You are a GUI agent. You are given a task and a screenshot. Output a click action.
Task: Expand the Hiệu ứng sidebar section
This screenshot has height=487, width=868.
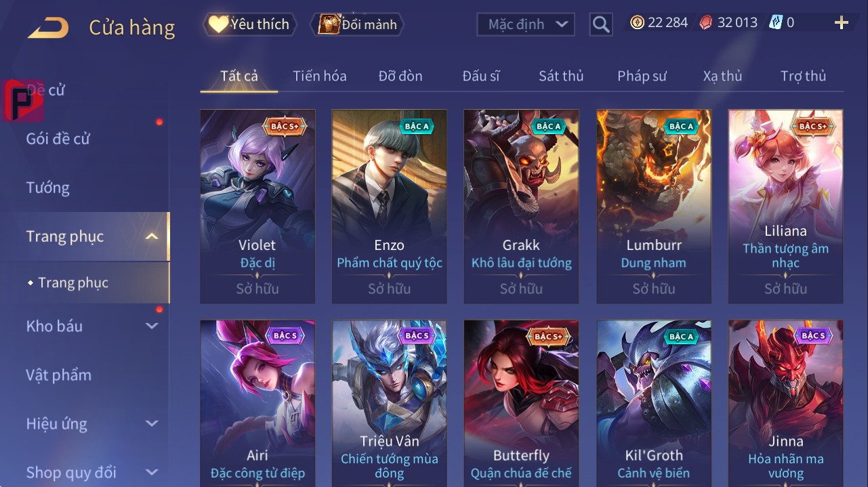pos(152,423)
